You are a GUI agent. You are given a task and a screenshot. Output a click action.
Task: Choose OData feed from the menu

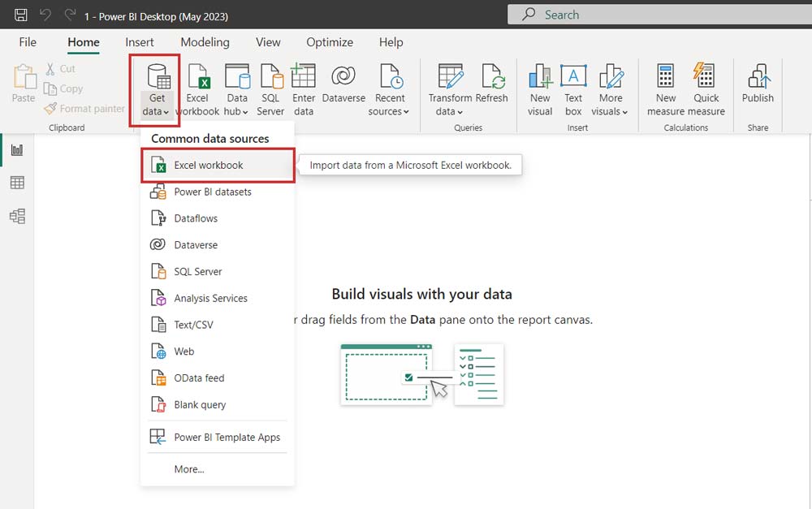click(x=218, y=378)
